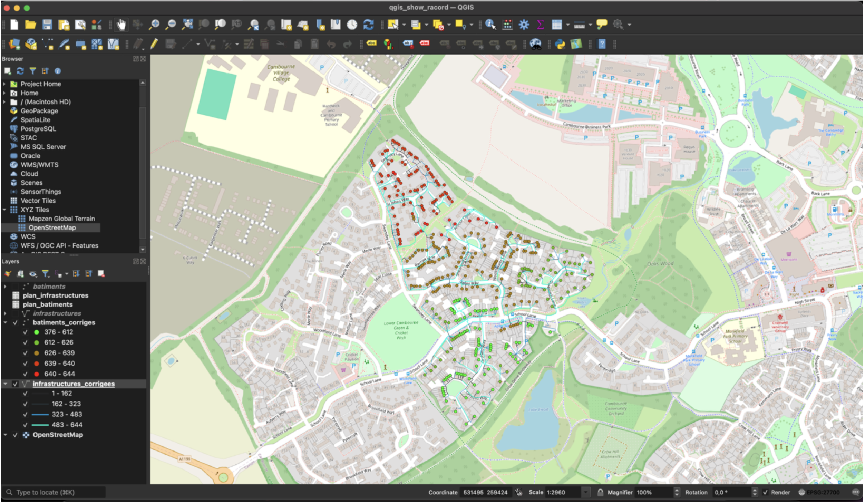Open the Python console icon
The width and height of the screenshot is (865, 504).
click(560, 44)
